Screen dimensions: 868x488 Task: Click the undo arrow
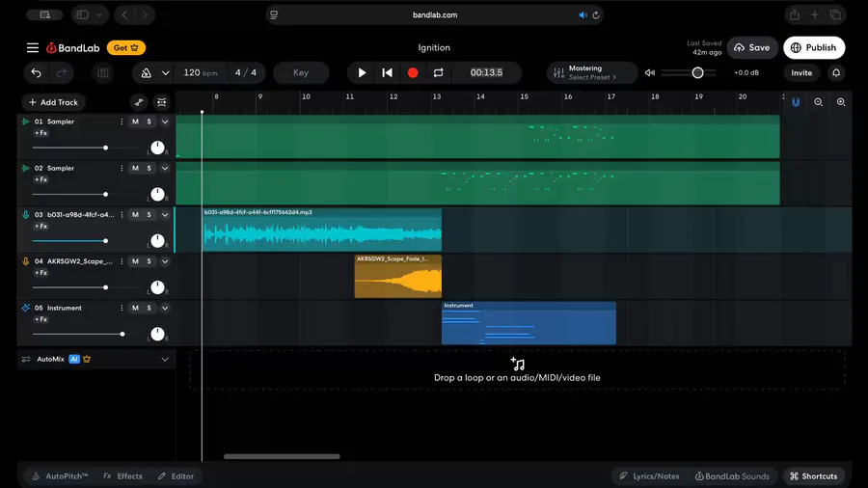click(36, 72)
